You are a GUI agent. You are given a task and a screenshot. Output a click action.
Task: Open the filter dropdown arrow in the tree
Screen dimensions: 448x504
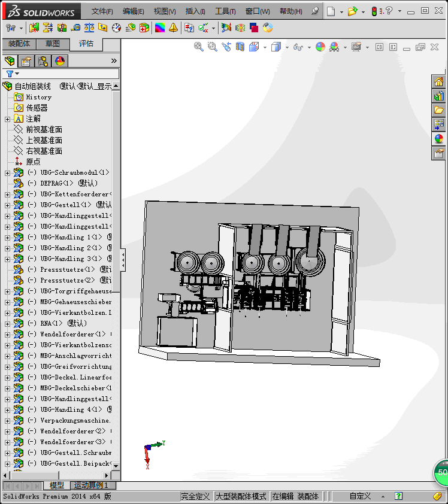coord(17,74)
